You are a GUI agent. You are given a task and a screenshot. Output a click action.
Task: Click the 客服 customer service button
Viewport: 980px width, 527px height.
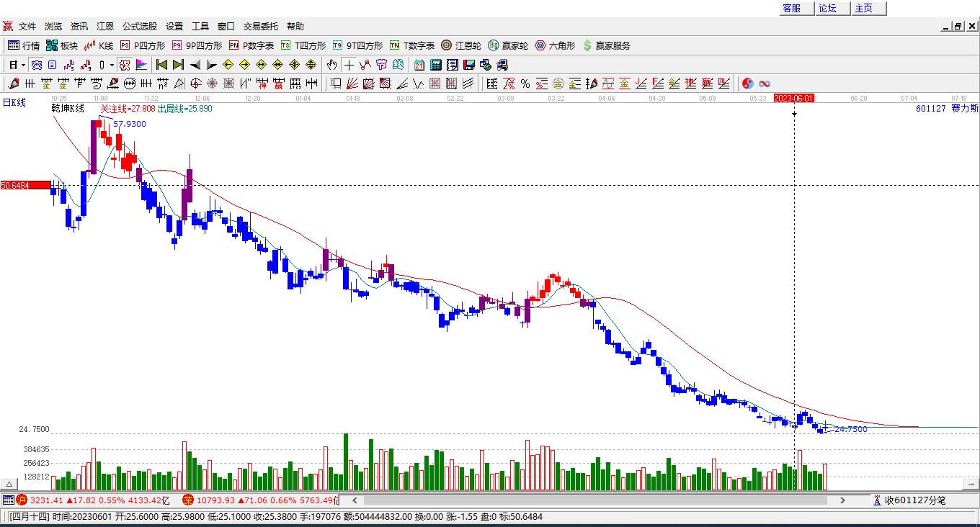tap(796, 8)
